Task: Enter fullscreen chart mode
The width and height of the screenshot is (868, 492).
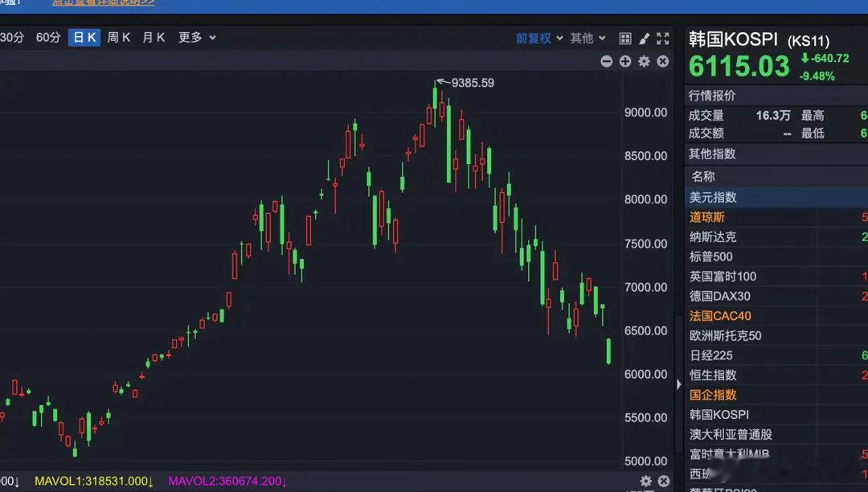Action: click(x=662, y=39)
